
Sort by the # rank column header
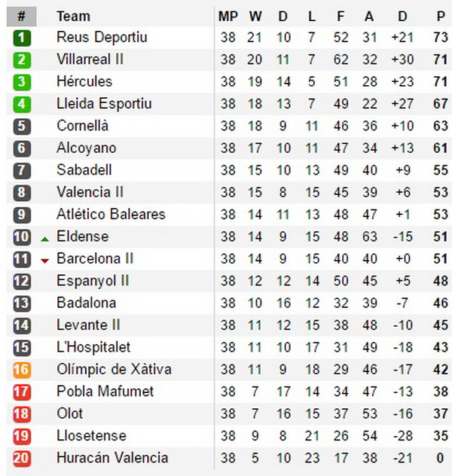[x=22, y=17]
